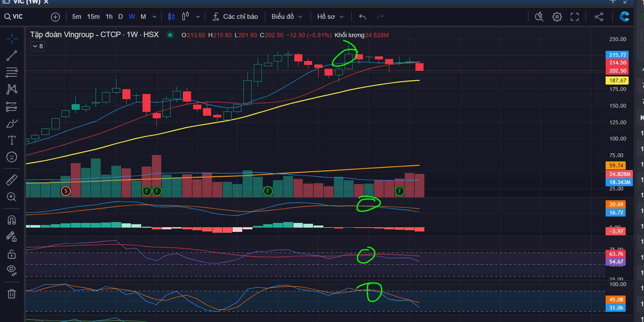This screenshot has height=322, width=644.
Task: Select the trend line drawing tool
Action: [12, 56]
